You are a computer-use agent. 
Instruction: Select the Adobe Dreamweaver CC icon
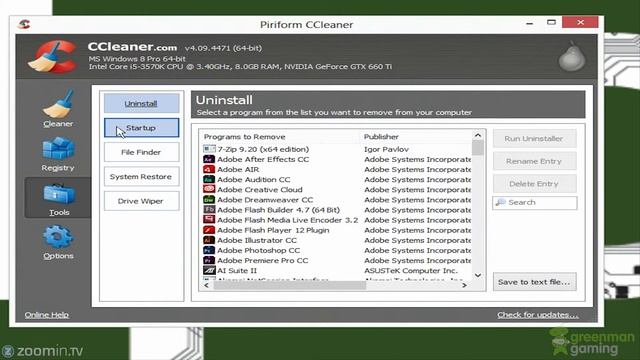209,200
